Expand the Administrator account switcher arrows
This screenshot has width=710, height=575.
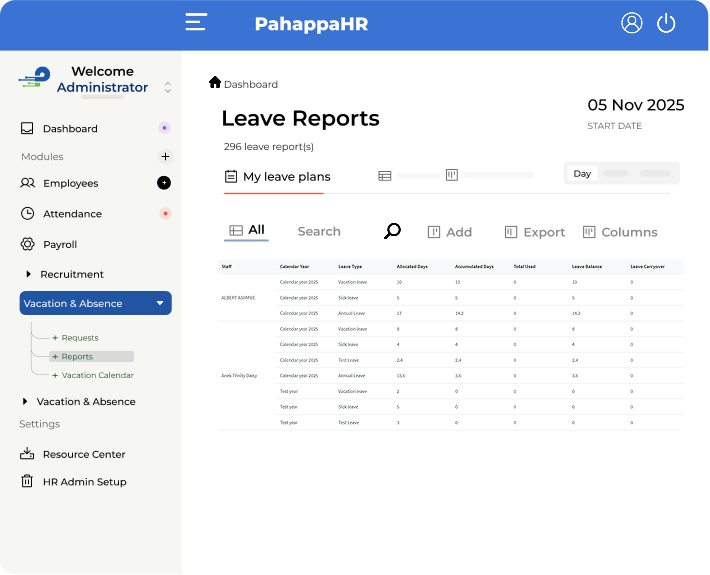pyautogui.click(x=168, y=88)
